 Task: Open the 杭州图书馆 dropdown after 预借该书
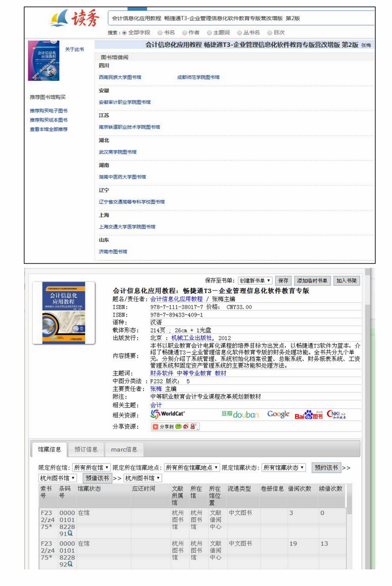[143, 478]
